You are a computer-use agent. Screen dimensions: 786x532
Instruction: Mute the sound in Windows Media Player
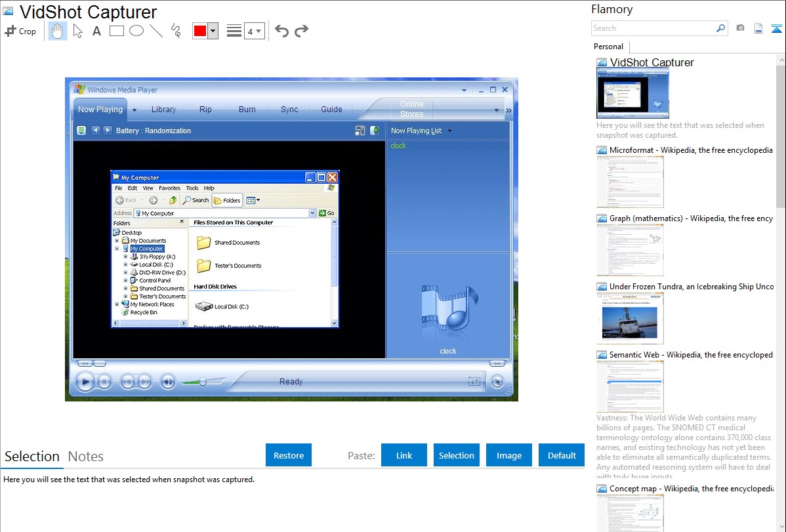[168, 382]
